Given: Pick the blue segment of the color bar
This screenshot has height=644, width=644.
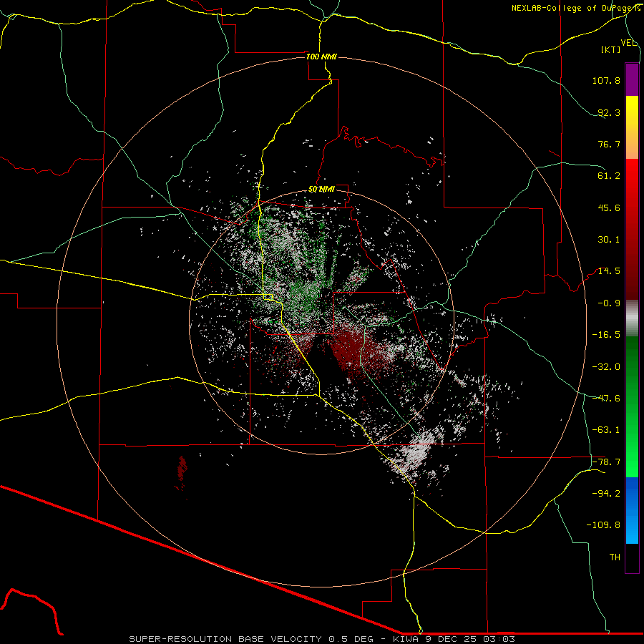Looking at the screenshot, I should click(x=632, y=510).
